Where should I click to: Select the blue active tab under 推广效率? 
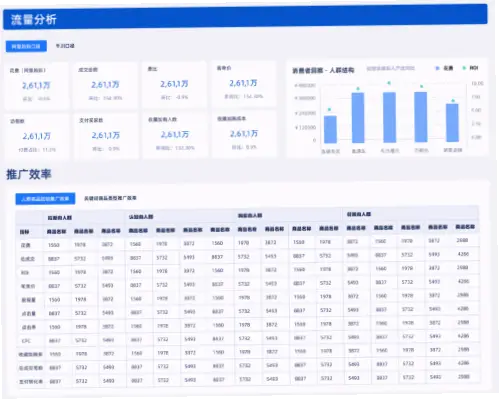tap(45, 199)
